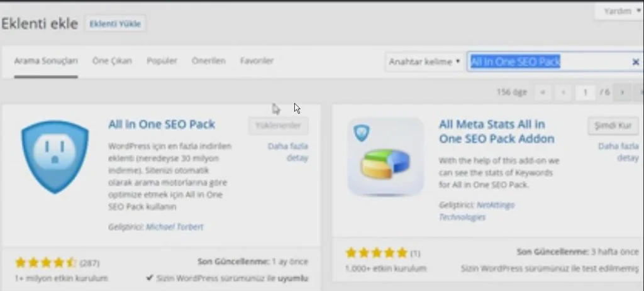The image size is (644, 291).
Task: Switch to the Popüler tab
Action: (x=162, y=61)
